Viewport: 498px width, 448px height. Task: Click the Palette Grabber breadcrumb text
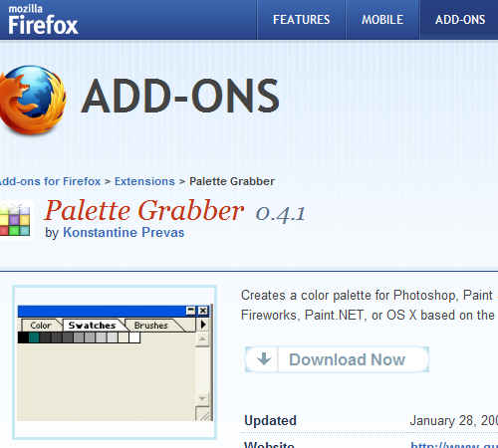(x=232, y=181)
